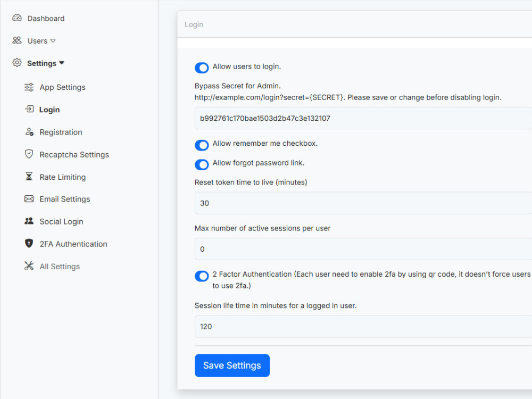Screen dimensions: 532x399
Task: Open Rate Limiting settings
Action: pyautogui.click(x=63, y=177)
